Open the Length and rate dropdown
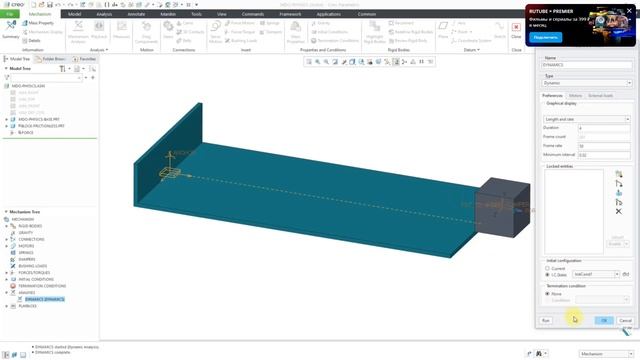 (587, 119)
